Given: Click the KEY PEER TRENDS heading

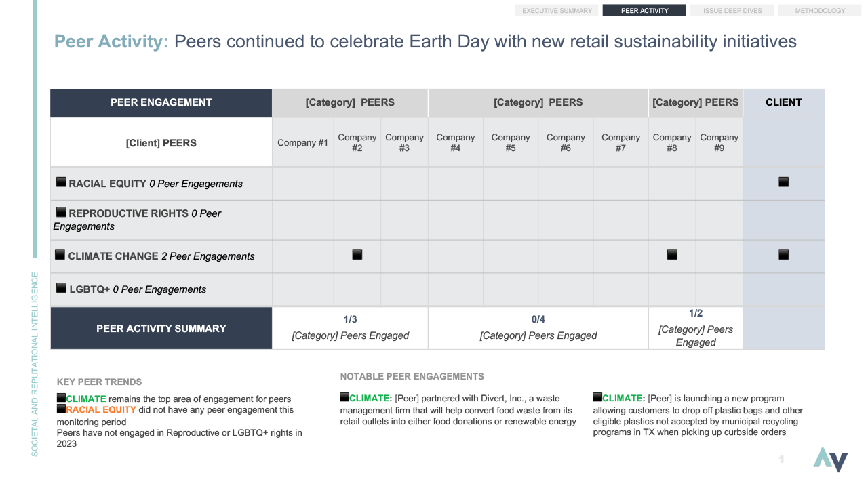Looking at the screenshot, I should pos(100,382).
